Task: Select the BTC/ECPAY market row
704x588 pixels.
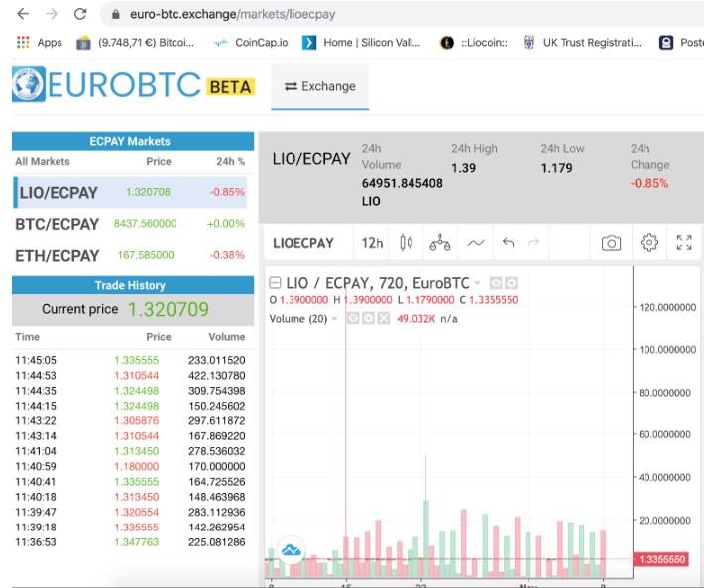Action: (130, 223)
